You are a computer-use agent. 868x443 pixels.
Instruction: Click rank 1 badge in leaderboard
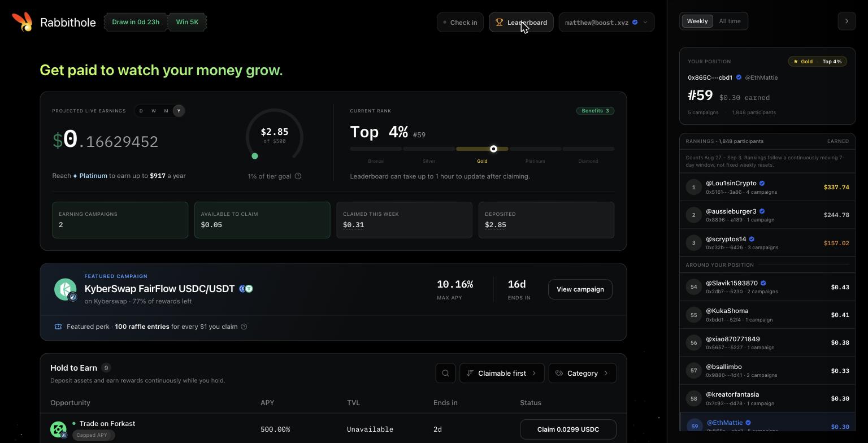point(694,187)
